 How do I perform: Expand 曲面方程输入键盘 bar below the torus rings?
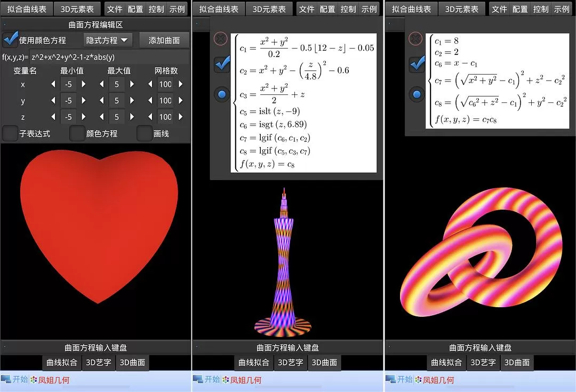point(480,348)
